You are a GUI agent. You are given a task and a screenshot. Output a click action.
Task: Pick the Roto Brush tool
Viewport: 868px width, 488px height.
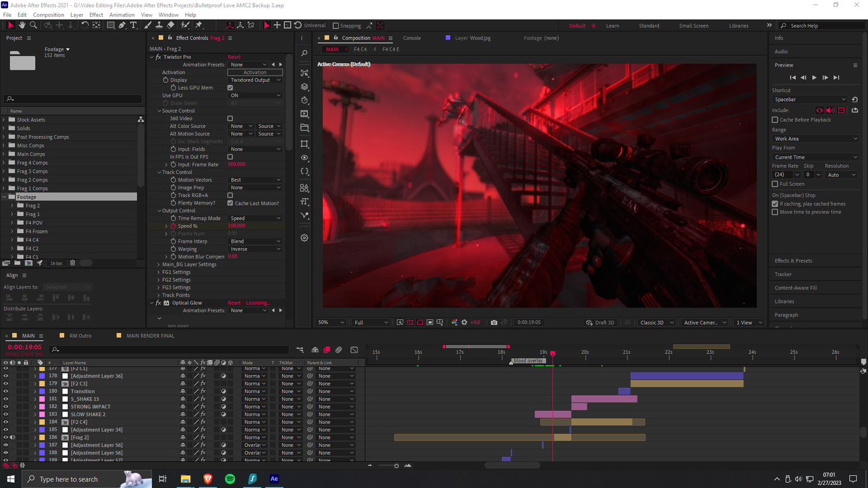tap(185, 25)
